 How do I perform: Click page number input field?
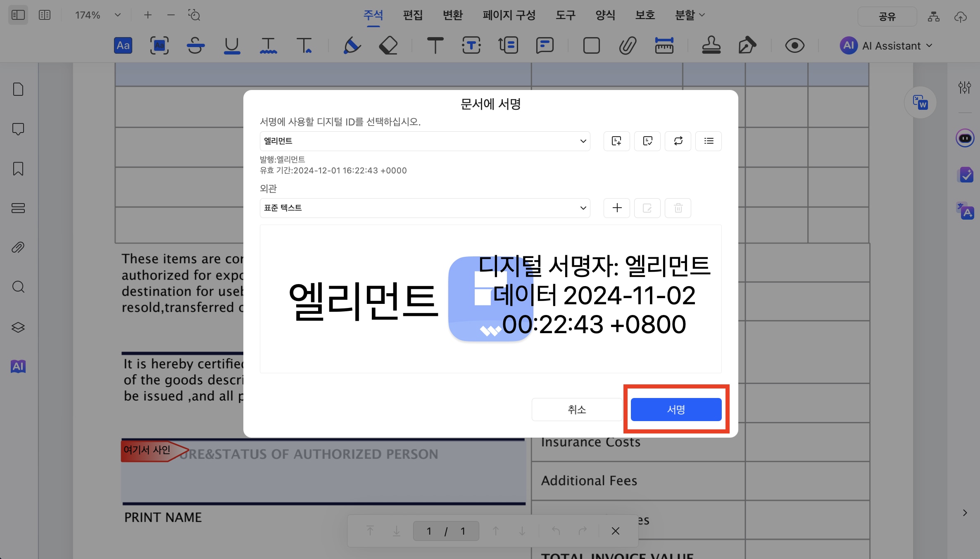point(429,531)
